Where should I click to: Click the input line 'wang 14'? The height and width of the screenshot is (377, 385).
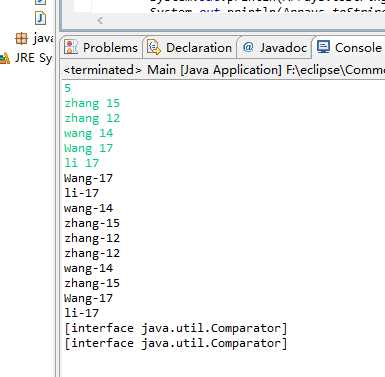click(x=89, y=134)
